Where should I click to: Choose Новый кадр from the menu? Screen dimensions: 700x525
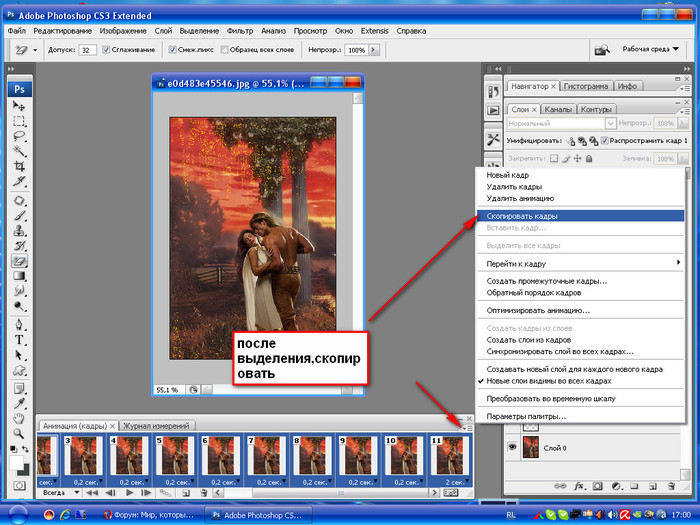580,175
